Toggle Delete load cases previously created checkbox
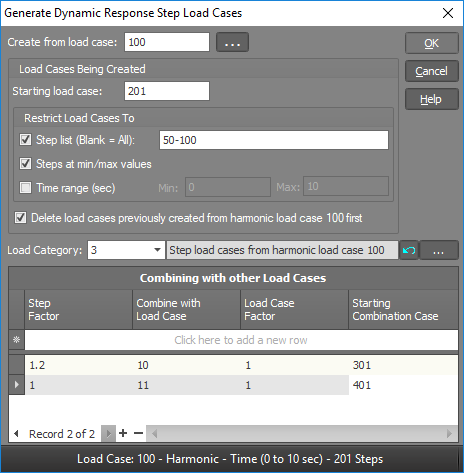Image resolution: width=464 pixels, height=473 pixels. pos(21,218)
